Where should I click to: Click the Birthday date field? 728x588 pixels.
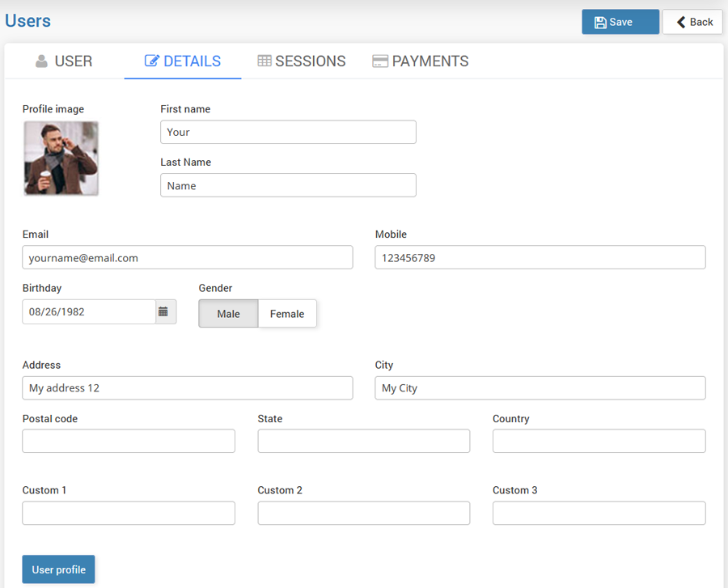89,312
